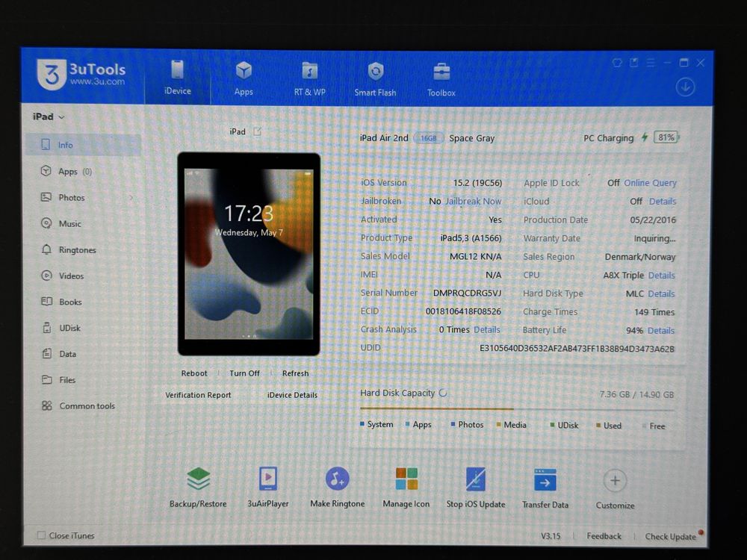The image size is (747, 560).
Task: Click the System legend color swatch
Action: point(362,424)
